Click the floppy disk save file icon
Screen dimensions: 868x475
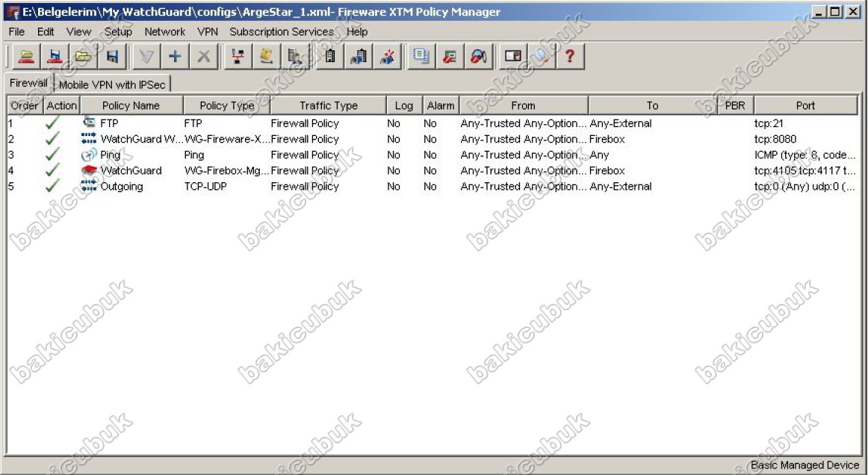pos(112,56)
